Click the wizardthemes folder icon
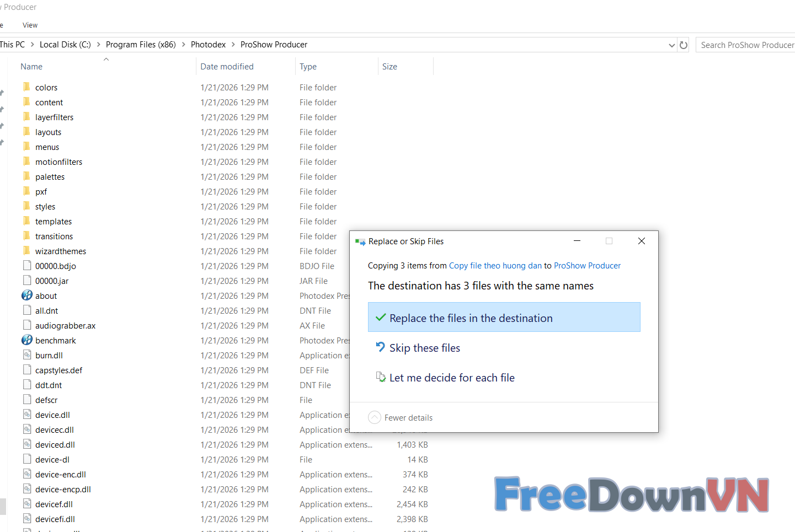Viewport: 795px width, 532px height. click(x=26, y=251)
